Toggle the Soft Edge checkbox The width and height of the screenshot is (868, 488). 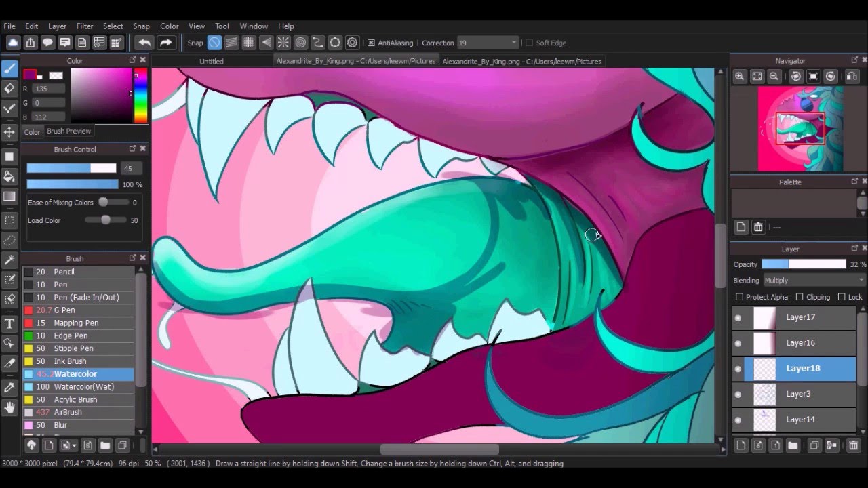(x=529, y=43)
